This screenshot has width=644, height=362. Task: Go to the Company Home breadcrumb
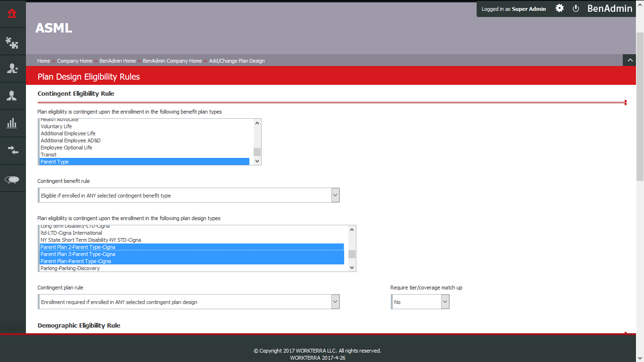(x=74, y=61)
